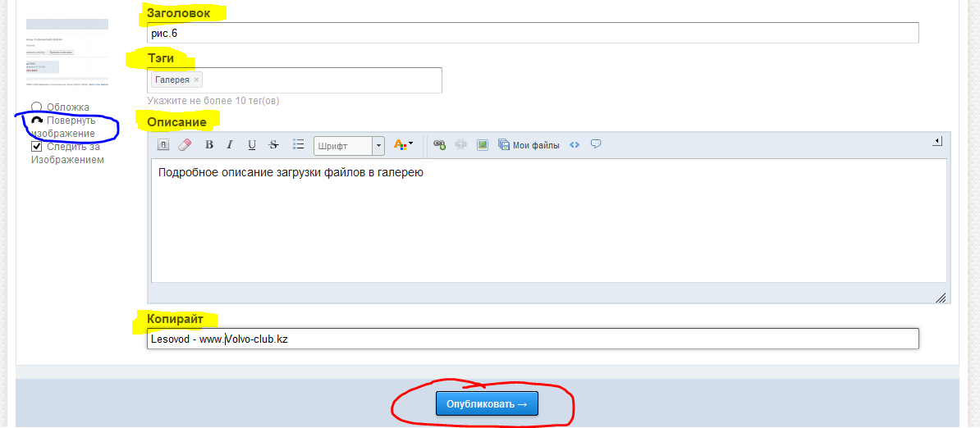Apply italic formatting in the editor
This screenshot has height=428, width=980.
pyautogui.click(x=230, y=145)
